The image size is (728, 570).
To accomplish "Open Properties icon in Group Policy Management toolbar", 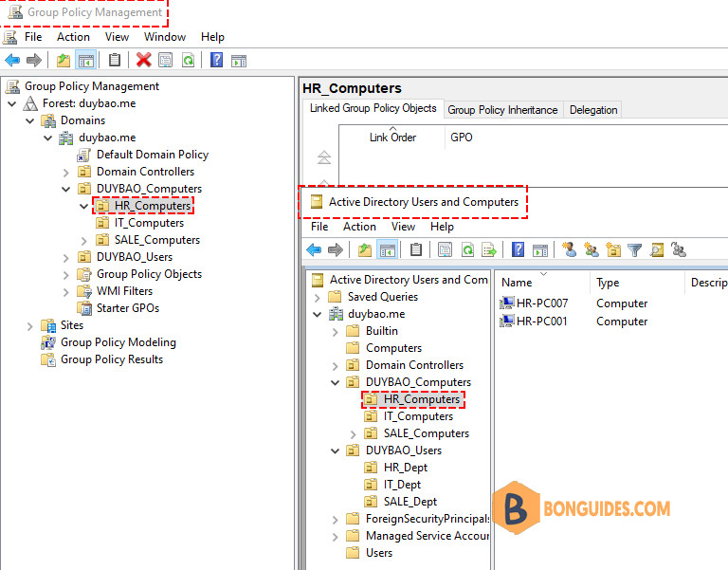I will [x=166, y=60].
